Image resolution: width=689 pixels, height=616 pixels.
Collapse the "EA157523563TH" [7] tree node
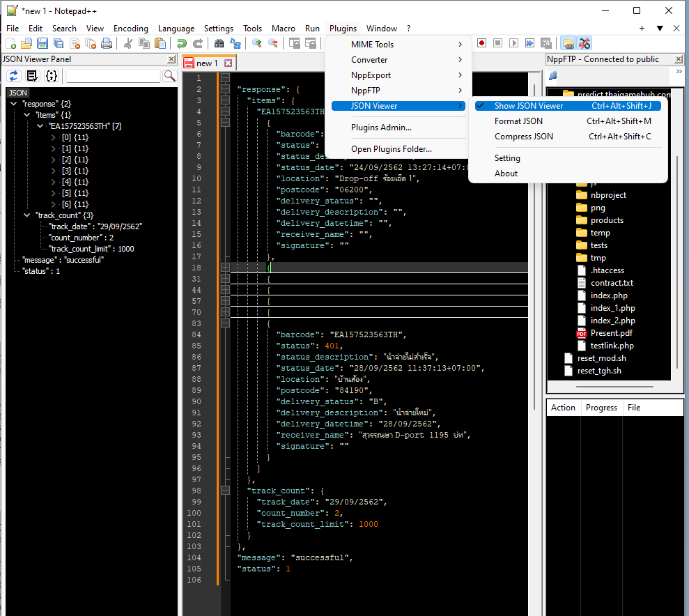(40, 126)
